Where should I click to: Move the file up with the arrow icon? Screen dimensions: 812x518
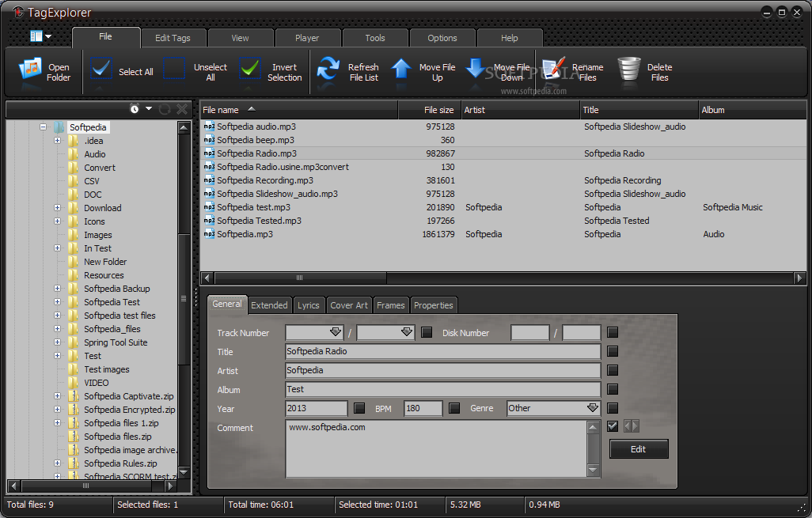pyautogui.click(x=402, y=70)
